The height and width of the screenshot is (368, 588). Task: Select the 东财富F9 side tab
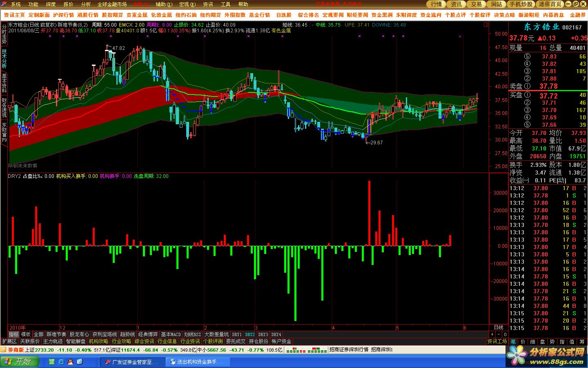[x=4, y=132]
